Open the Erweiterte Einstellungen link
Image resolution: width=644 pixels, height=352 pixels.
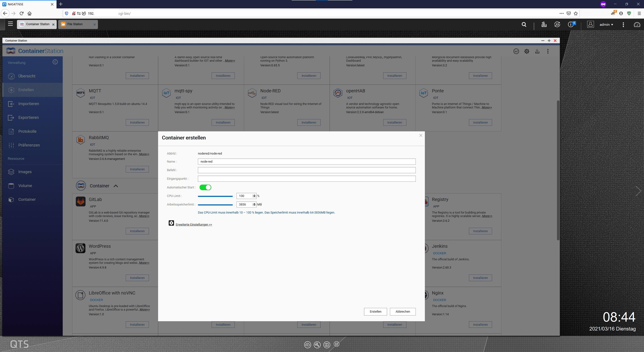click(x=194, y=225)
